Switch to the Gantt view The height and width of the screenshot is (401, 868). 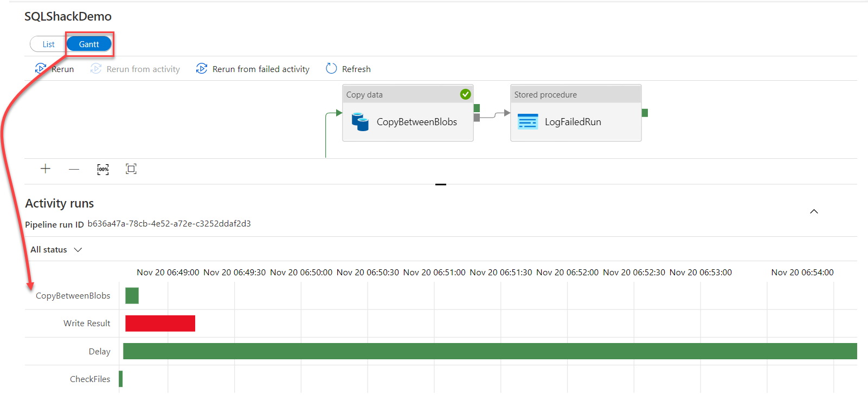89,44
